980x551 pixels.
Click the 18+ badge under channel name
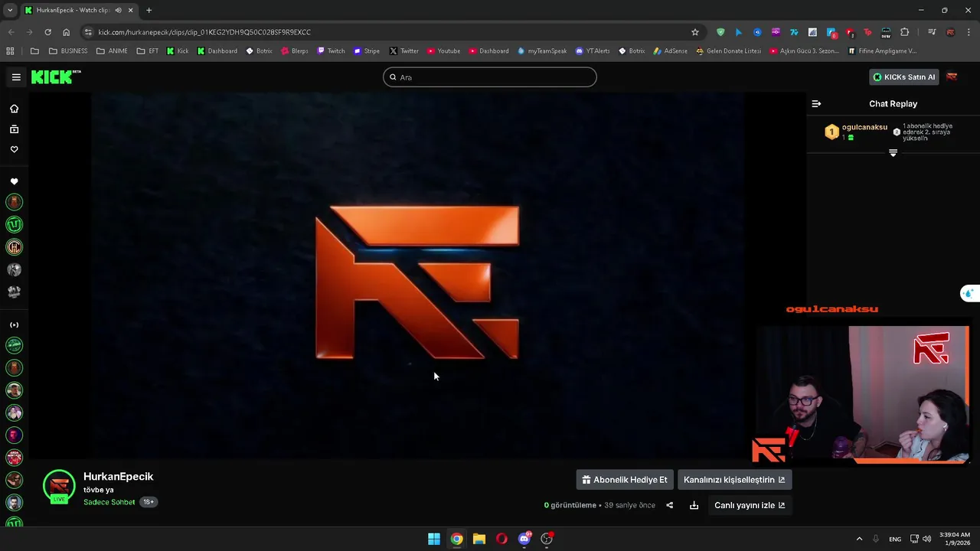(149, 502)
